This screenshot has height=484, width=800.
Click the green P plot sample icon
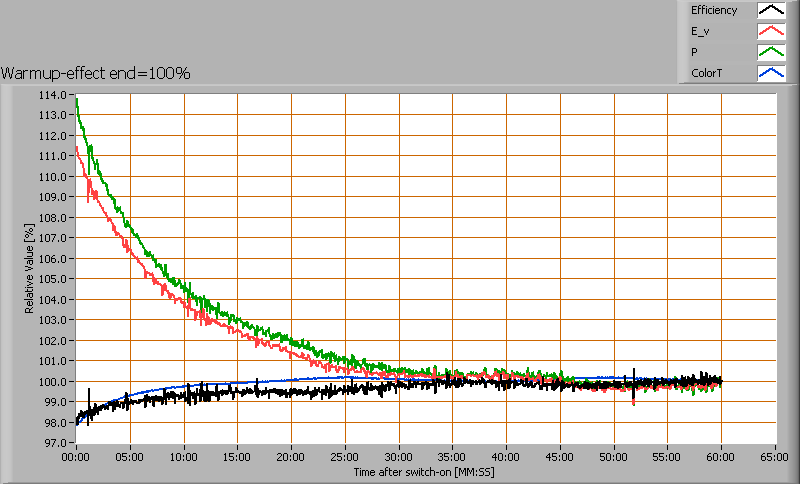[x=770, y=52]
